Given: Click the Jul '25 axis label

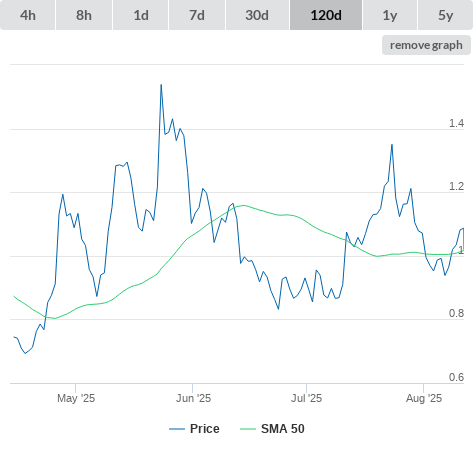Looking at the screenshot, I should (306, 398).
